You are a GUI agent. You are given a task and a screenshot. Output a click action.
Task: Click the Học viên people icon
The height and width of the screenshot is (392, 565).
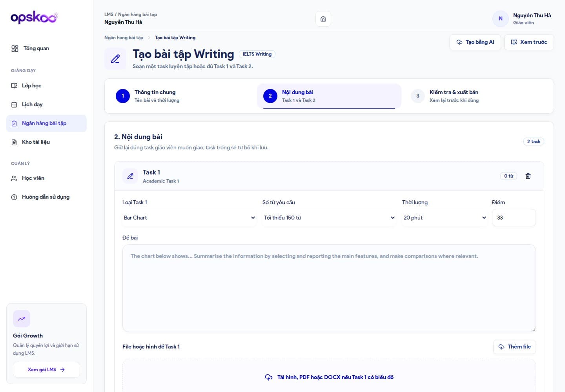tap(14, 178)
